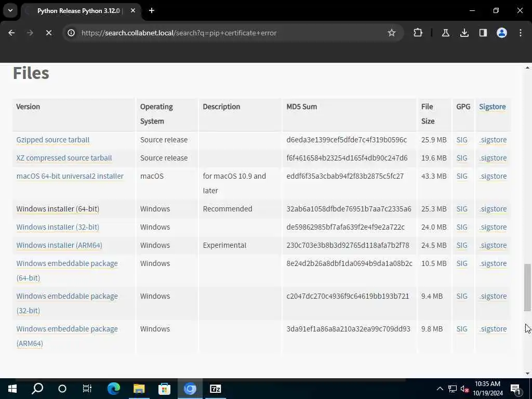Viewport: 532px width, 399px height.
Task: Open SIG link for macOS installer
Action: 462,176
